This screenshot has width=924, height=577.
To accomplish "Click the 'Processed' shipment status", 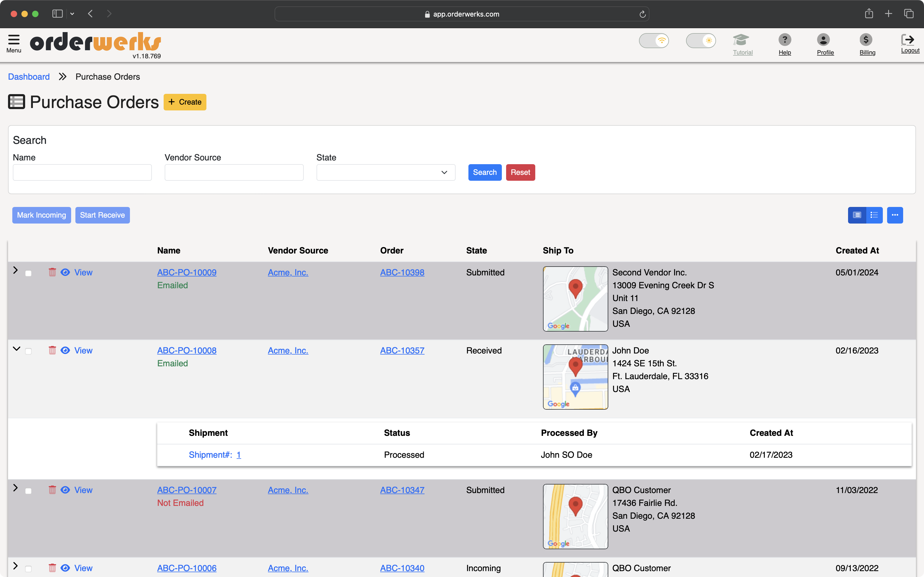I will pos(404,455).
